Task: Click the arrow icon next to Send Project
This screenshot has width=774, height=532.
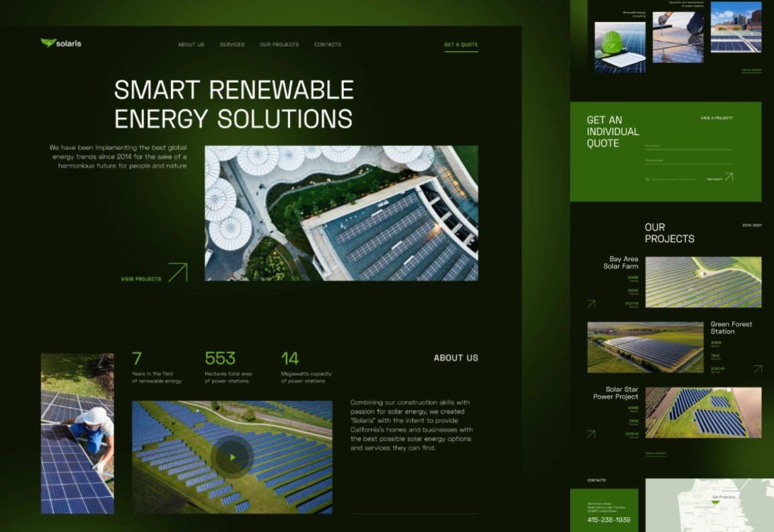Action: [x=729, y=176]
